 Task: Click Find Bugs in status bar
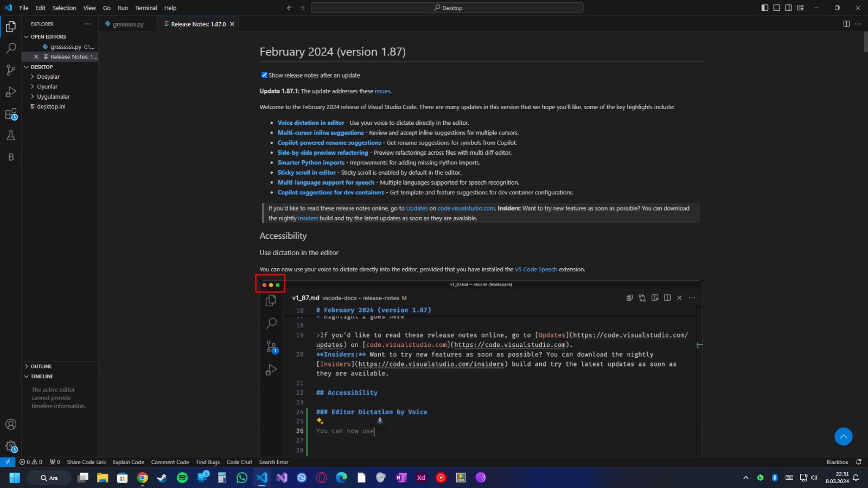(x=208, y=462)
